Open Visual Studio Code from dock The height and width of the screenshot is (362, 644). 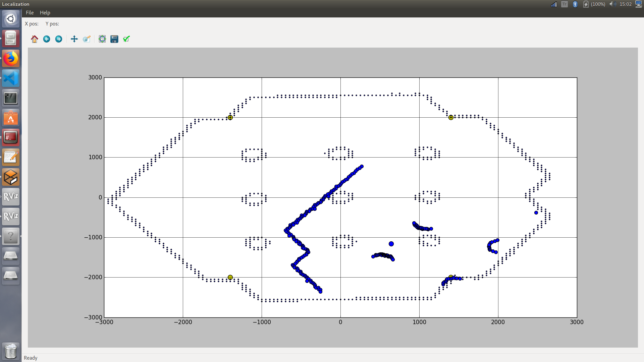coord(11,78)
